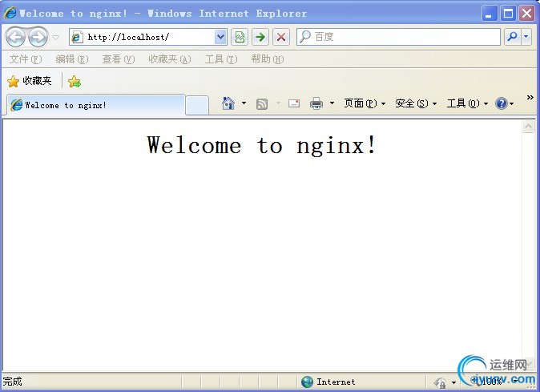The height and width of the screenshot is (392, 540).
Task: Open the 安全(S) command bar menu
Action: tap(416, 103)
